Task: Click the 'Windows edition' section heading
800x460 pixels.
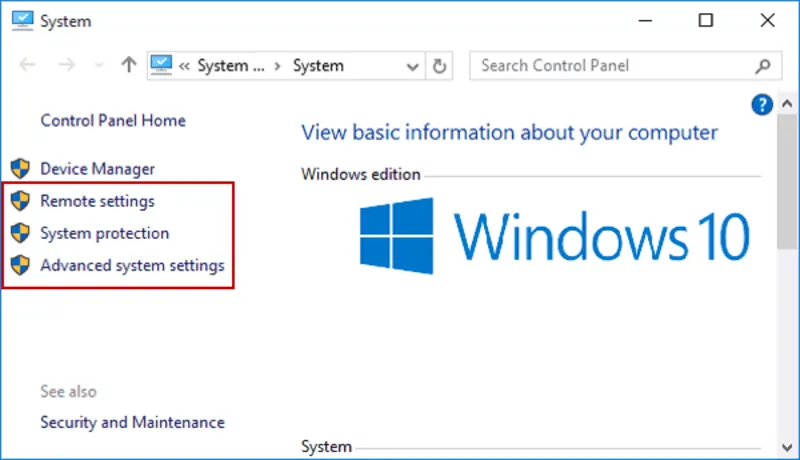Action: [x=361, y=174]
